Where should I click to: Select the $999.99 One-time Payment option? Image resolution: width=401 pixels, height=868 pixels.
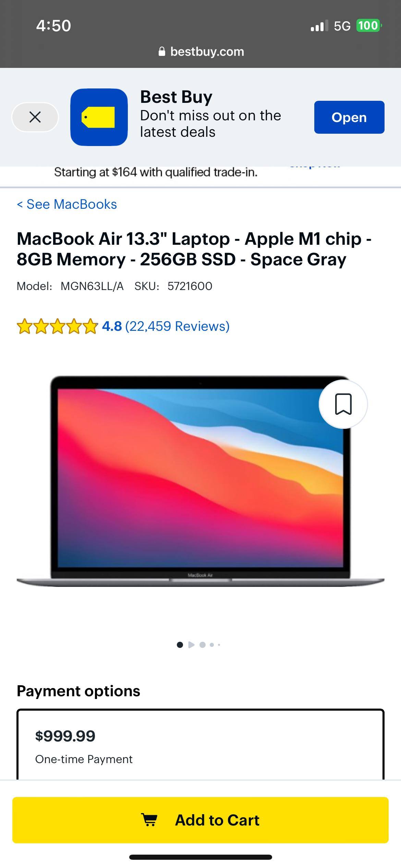pyautogui.click(x=200, y=745)
